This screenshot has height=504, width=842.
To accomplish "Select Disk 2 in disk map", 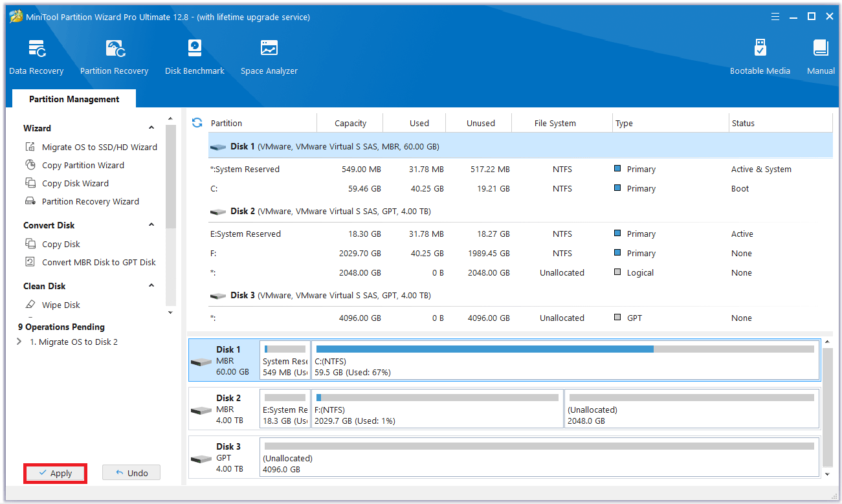I will 223,409.
